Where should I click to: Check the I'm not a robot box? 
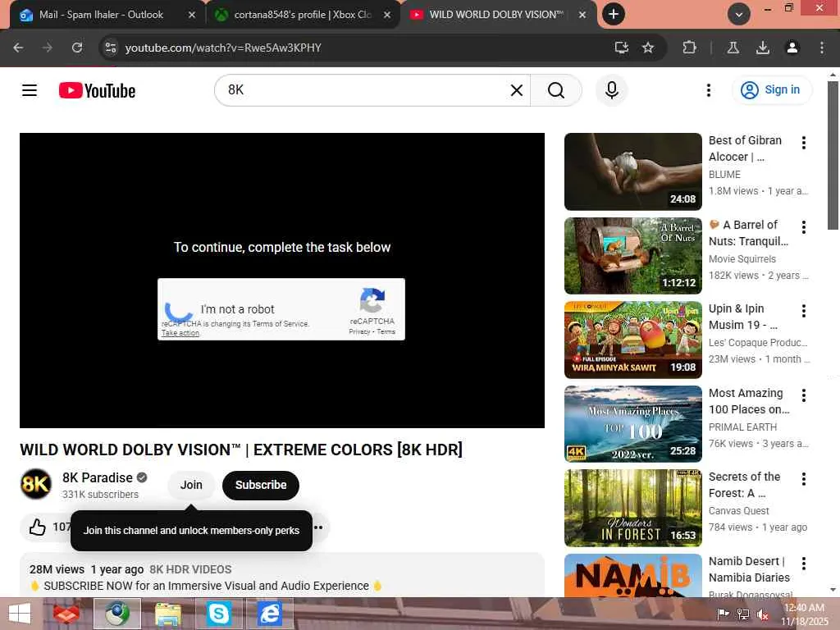coord(178,309)
